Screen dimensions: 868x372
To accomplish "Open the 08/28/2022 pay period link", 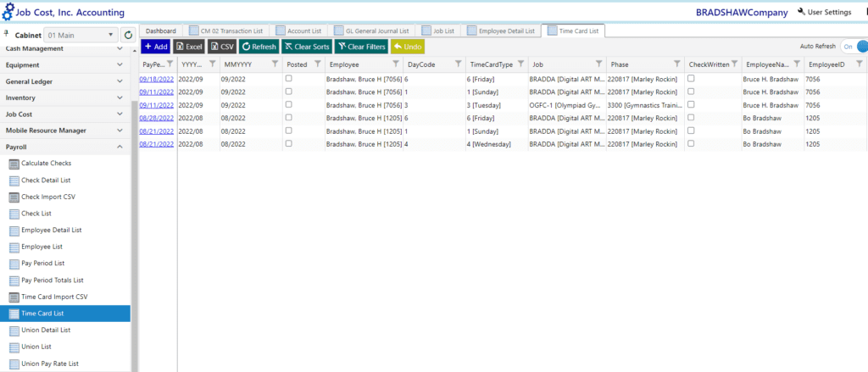I will tap(157, 118).
